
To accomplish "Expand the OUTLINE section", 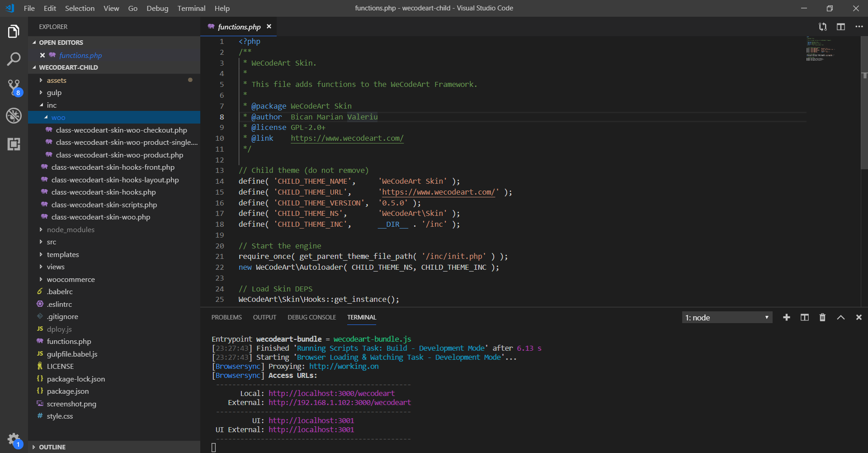I will click(114, 447).
